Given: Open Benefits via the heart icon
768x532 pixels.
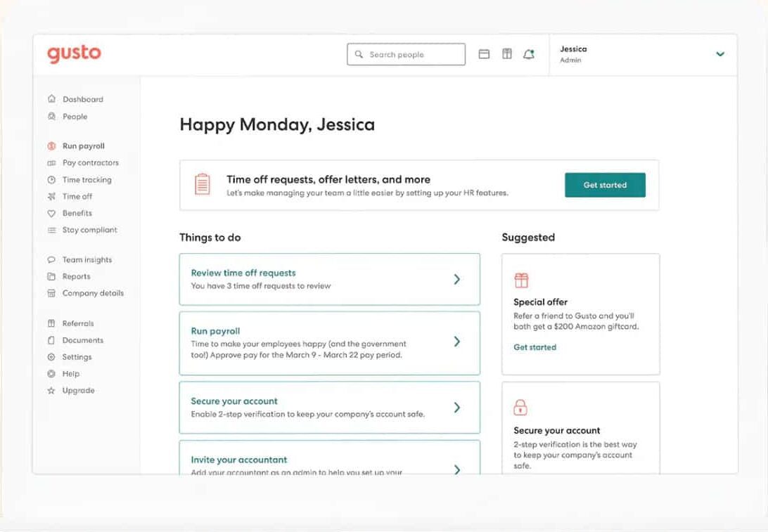Looking at the screenshot, I should click(50, 213).
